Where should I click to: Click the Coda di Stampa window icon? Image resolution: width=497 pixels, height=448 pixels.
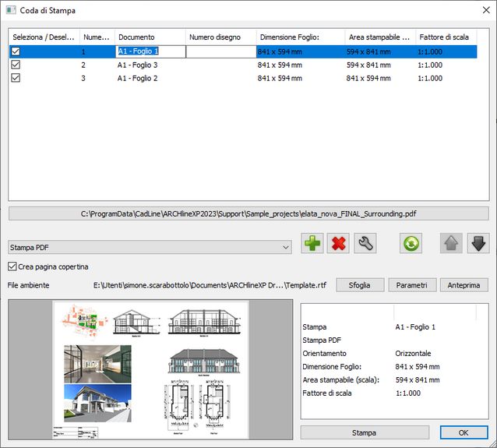coord(11,10)
